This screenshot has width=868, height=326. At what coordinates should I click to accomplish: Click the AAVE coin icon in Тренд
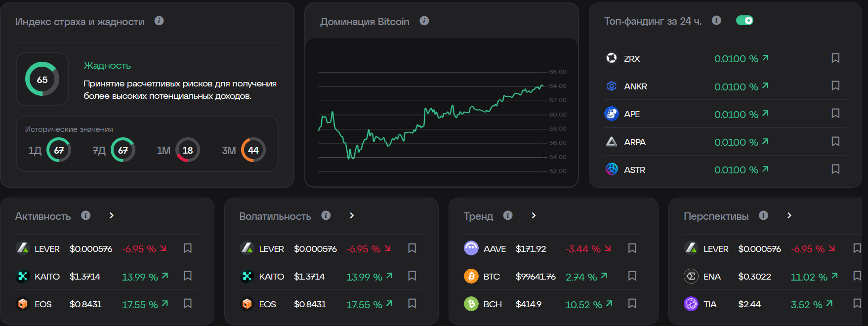point(471,248)
